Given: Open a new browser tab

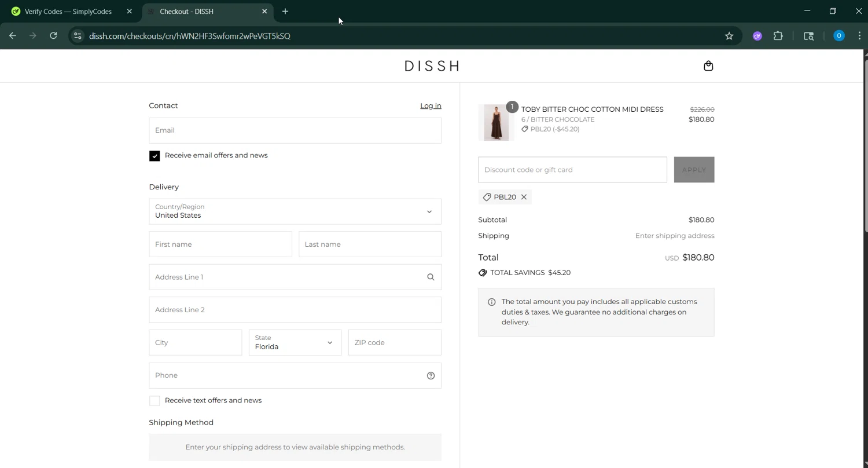Looking at the screenshot, I should (285, 12).
